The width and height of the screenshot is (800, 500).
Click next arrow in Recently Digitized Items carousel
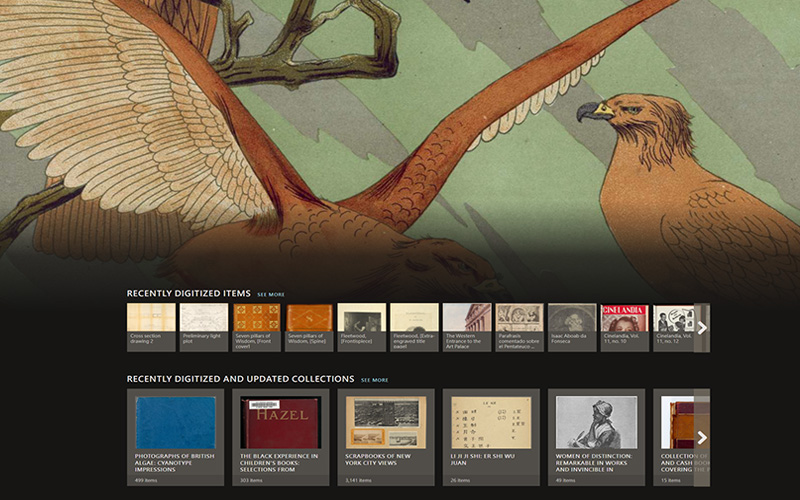pos(702,327)
